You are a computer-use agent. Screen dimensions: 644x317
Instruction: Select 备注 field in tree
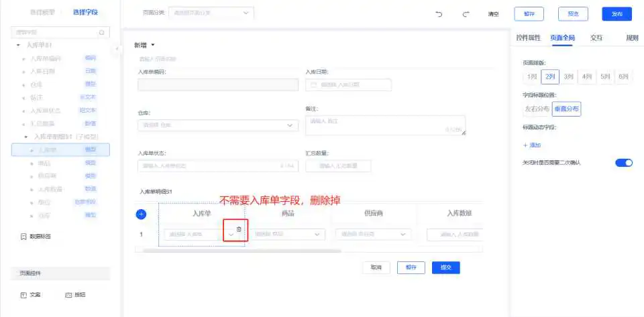tap(60, 98)
